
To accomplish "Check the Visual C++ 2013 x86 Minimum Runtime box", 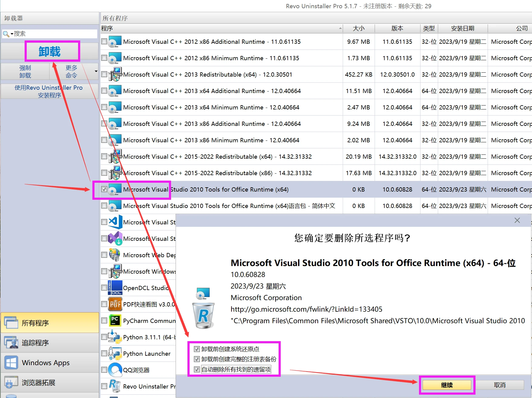I will (x=104, y=140).
